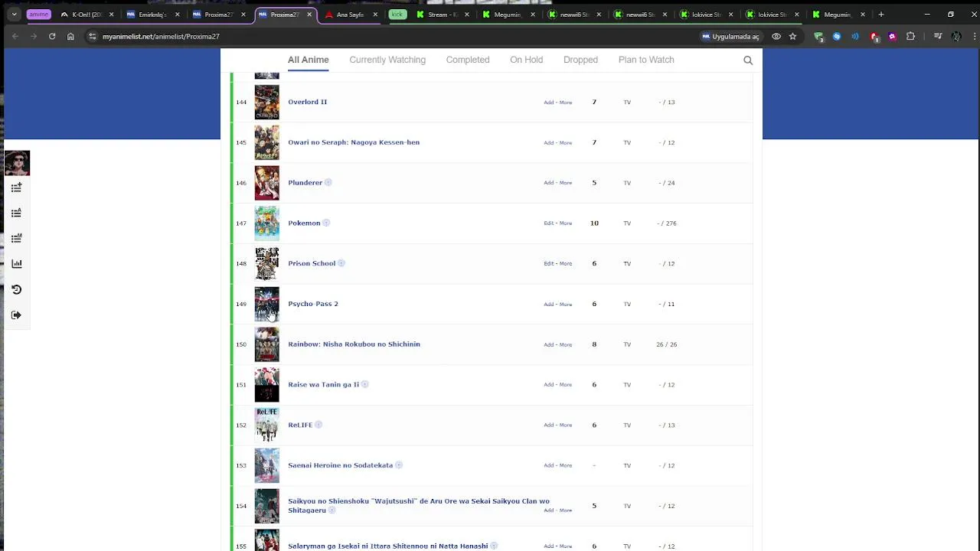Expand More details for Owari no Seraph

coord(566,143)
